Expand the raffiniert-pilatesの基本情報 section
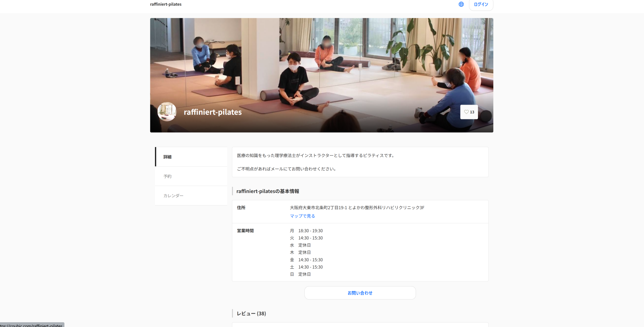The height and width of the screenshot is (327, 644). 268,191
